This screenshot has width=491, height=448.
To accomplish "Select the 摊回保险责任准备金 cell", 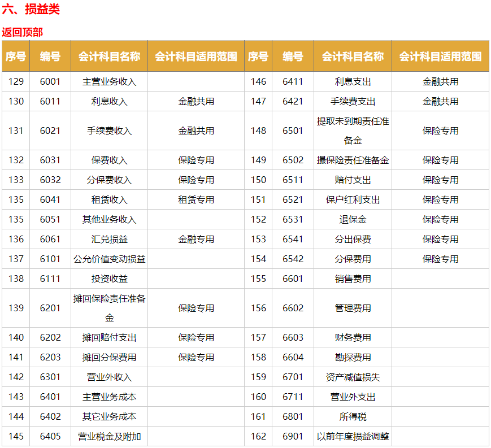I will tap(108, 307).
